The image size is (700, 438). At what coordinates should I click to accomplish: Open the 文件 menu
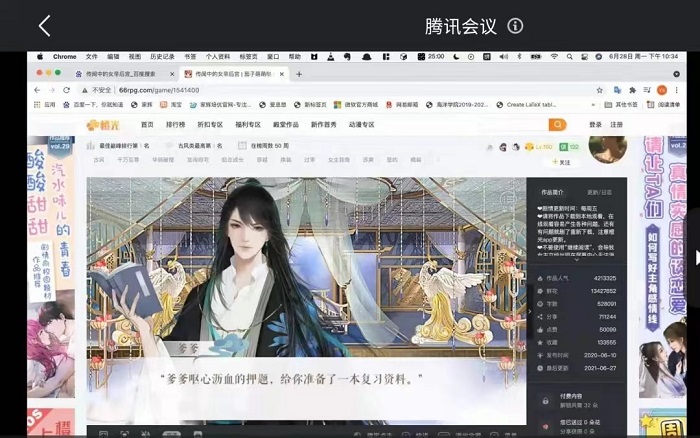(x=92, y=57)
